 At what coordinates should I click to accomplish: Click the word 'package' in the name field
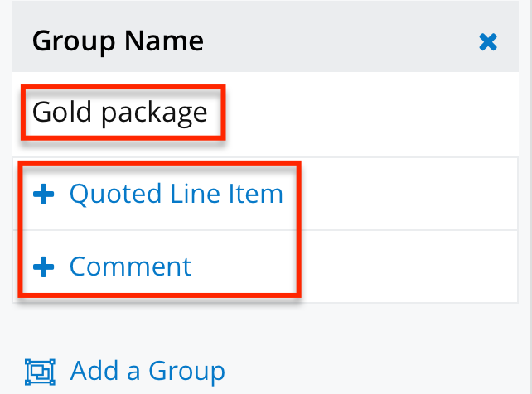click(x=154, y=113)
